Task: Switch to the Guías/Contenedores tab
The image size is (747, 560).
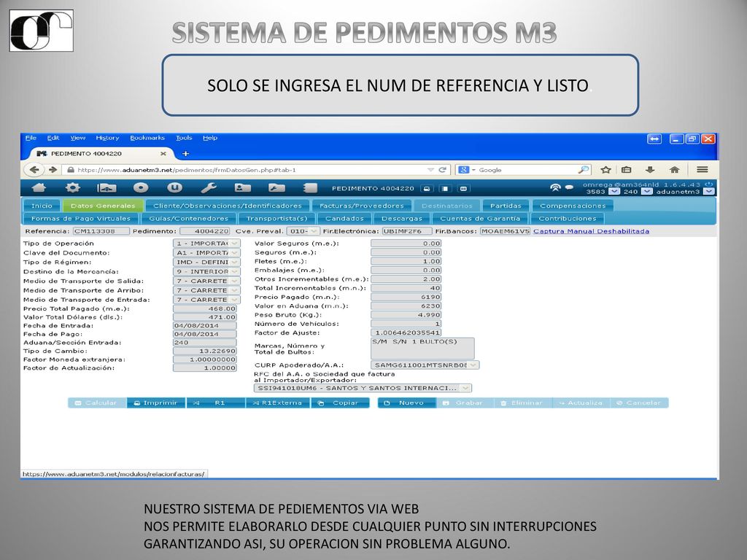Action: coord(189,219)
